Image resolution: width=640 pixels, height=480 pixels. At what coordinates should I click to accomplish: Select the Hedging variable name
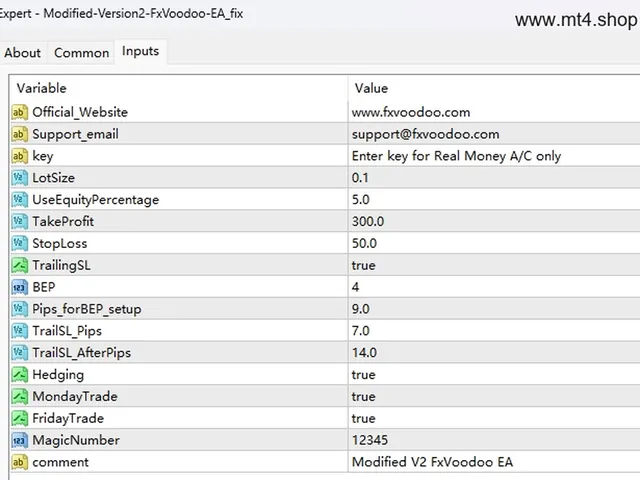pos(58,375)
